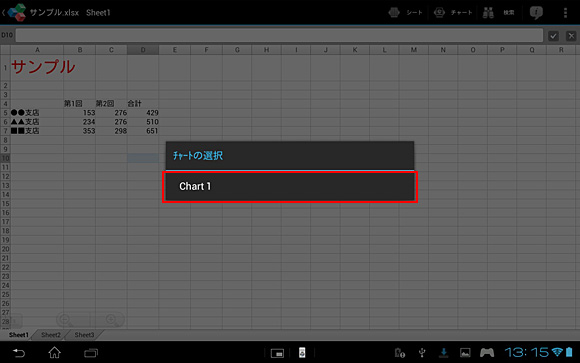Open the overflow three-dot menu
The height and width of the screenshot is (363, 580).
565,13
